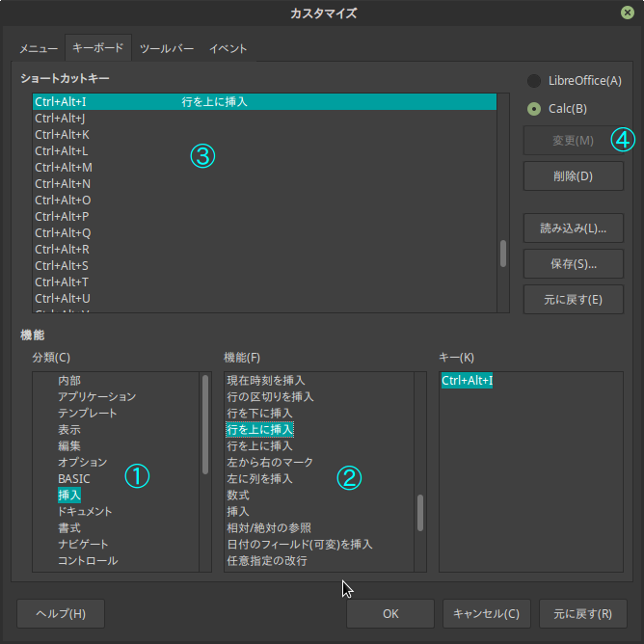Select the LibreOffice(A) radio button
The image size is (644, 644).
pos(534,81)
